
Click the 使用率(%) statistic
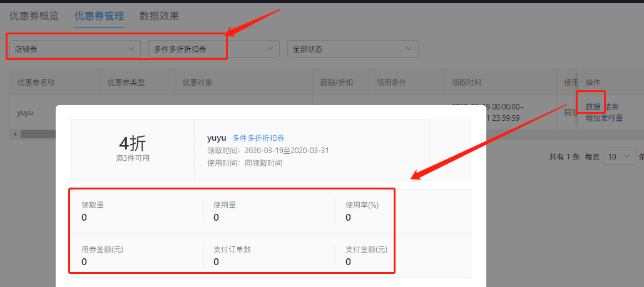pyautogui.click(x=362, y=211)
